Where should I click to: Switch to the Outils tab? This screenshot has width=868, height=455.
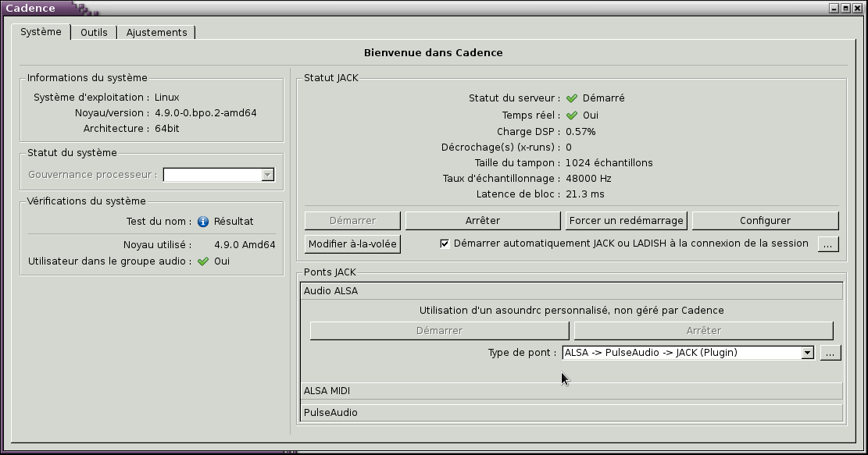(94, 33)
